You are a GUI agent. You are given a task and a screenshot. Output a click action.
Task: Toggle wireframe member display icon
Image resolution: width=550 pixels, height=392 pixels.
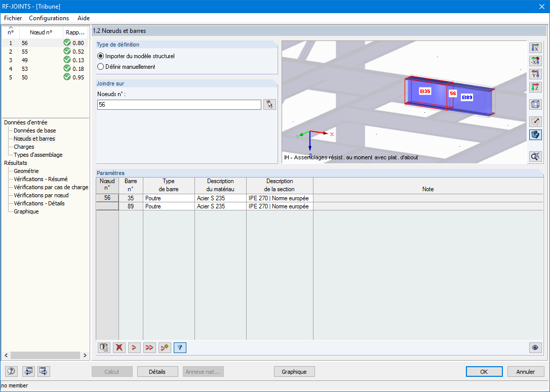coord(535,121)
